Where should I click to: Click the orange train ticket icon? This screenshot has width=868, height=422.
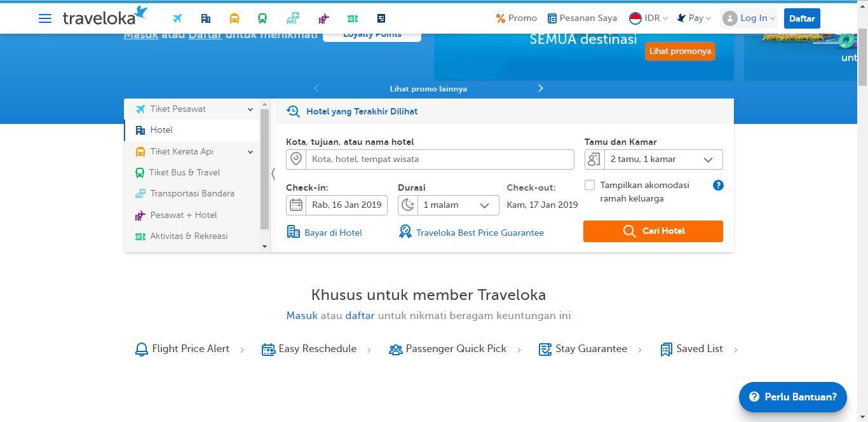tap(234, 18)
